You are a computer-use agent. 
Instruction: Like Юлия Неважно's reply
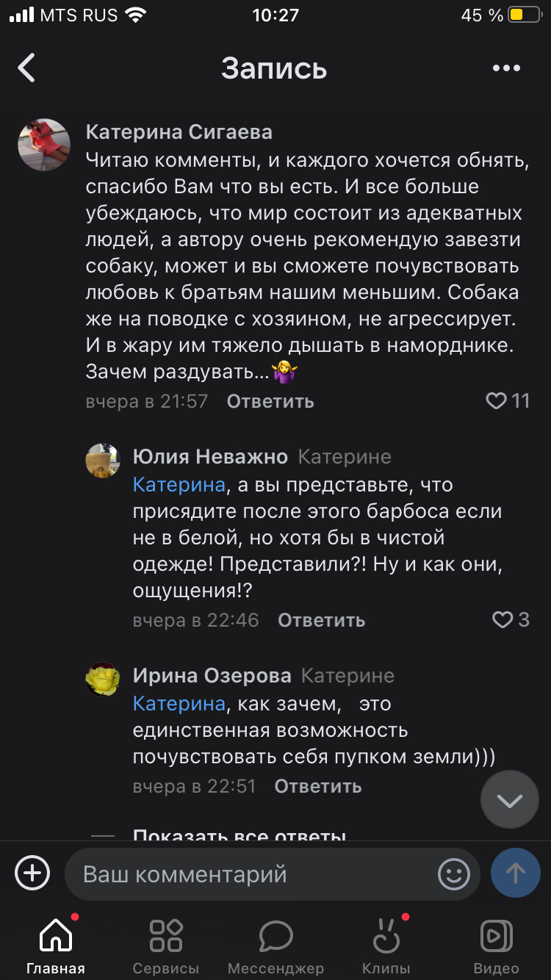(503, 620)
